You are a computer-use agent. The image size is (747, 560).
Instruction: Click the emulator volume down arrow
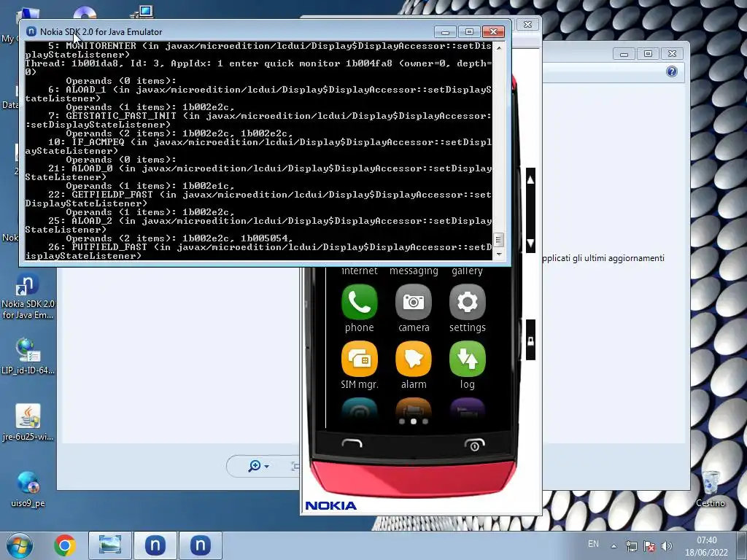click(x=531, y=244)
